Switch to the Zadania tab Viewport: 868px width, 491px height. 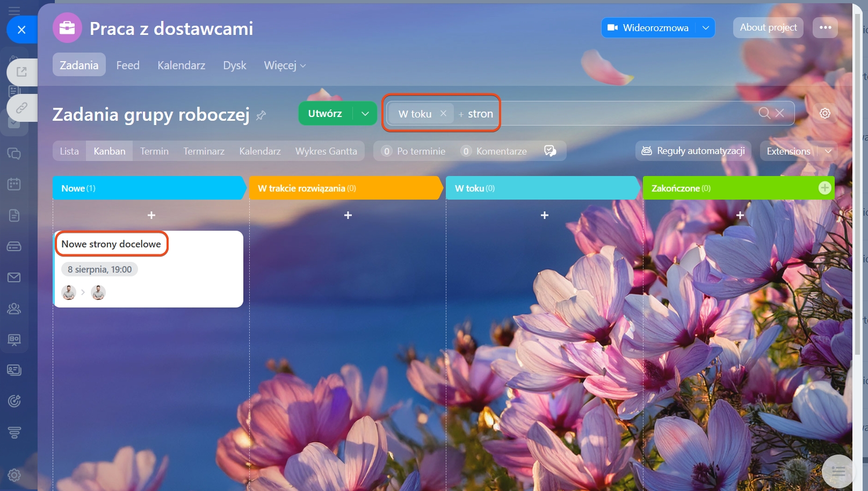point(79,65)
